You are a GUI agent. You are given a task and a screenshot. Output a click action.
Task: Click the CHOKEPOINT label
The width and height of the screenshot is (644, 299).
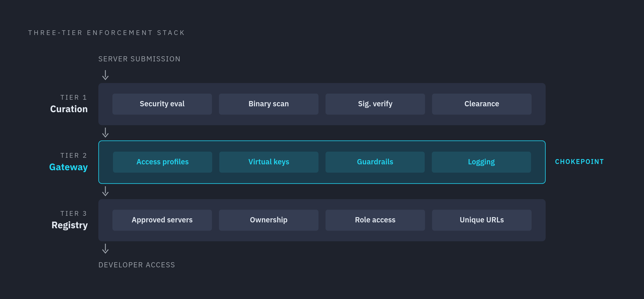pyautogui.click(x=579, y=162)
